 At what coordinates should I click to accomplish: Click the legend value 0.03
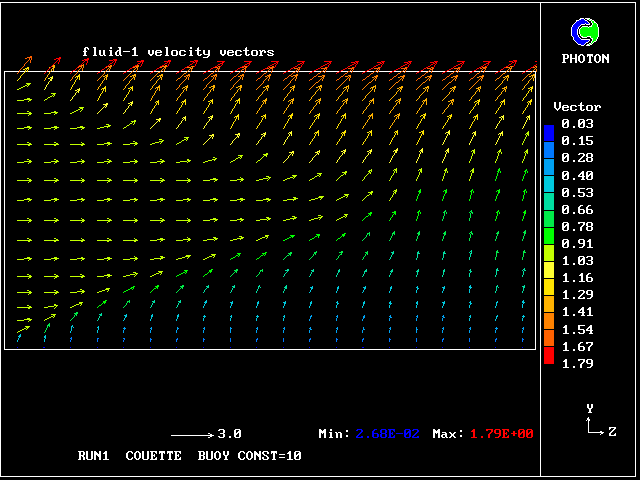(577, 124)
